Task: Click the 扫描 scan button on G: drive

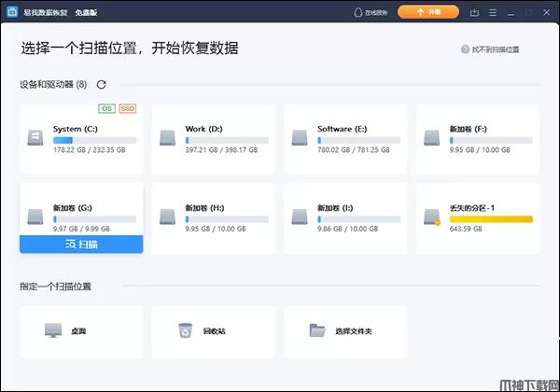Action: click(81, 245)
